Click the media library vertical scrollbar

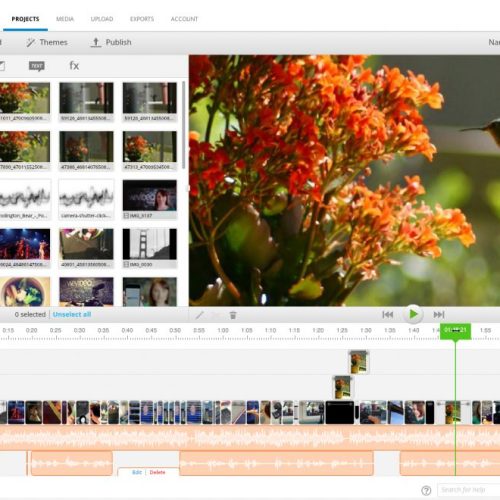coord(184,125)
